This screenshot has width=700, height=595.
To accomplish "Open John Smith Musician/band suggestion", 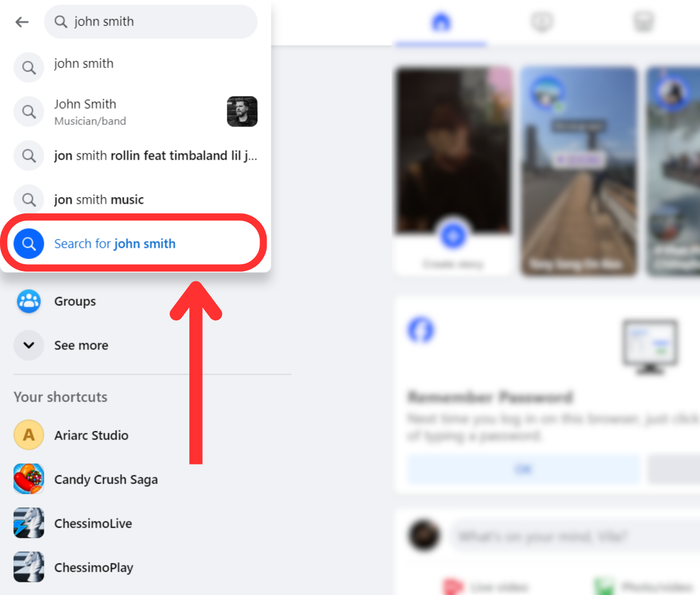I will coord(135,112).
